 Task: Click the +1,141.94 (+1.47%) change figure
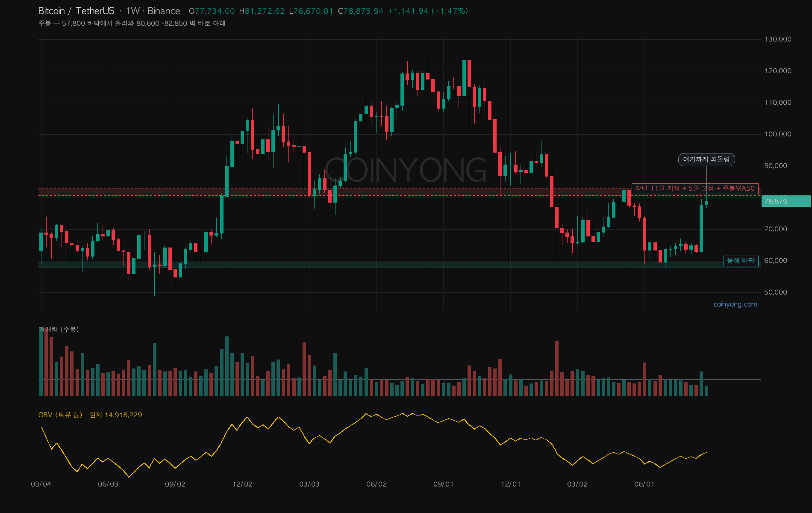click(428, 11)
